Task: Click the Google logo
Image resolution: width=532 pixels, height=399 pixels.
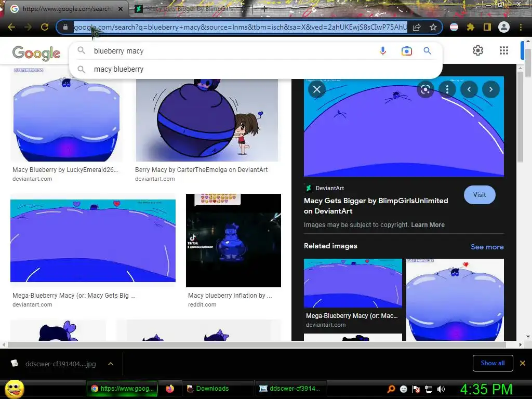Action: [x=36, y=54]
